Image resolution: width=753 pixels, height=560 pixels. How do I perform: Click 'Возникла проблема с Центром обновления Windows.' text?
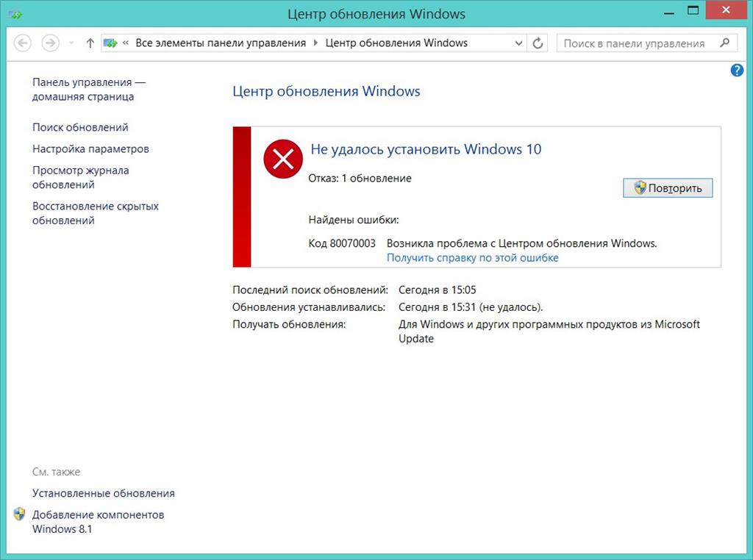coord(521,243)
